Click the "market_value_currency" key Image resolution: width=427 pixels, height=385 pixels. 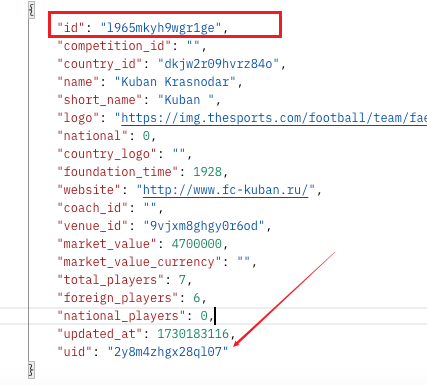click(x=139, y=262)
